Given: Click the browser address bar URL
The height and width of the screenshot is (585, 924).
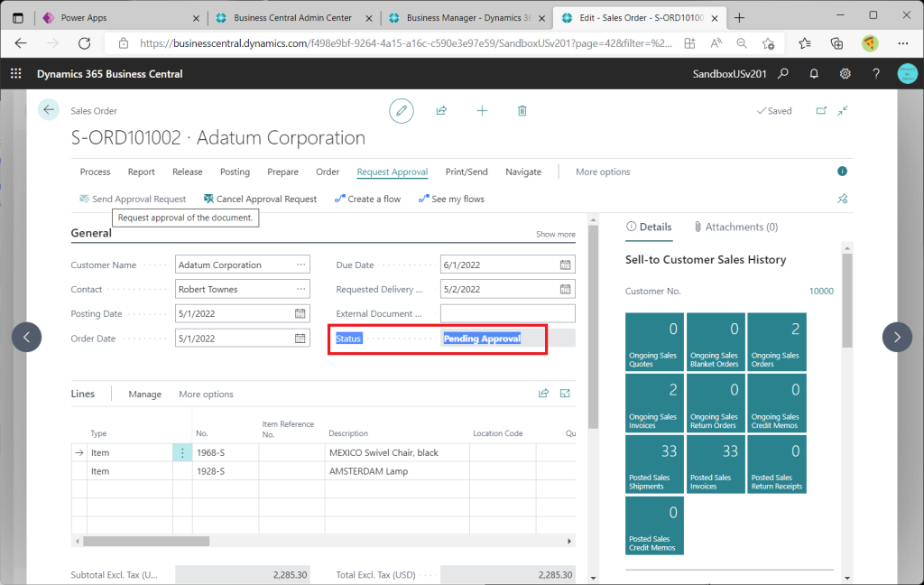Looking at the screenshot, I should [405, 43].
